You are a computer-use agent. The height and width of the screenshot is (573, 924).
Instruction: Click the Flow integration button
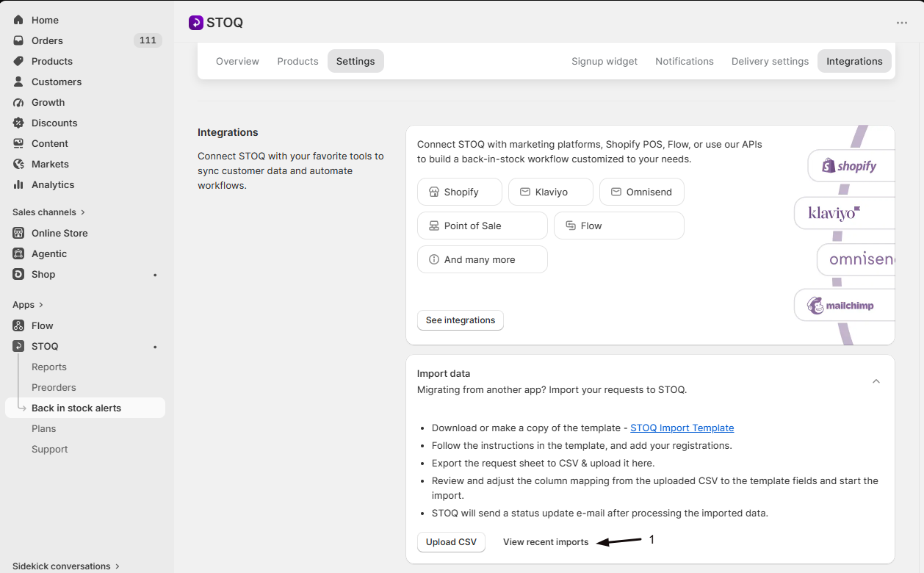(619, 226)
